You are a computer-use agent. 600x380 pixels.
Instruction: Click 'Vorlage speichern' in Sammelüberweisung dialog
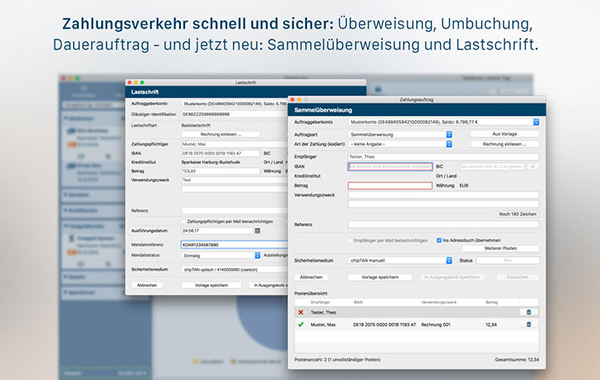tap(380, 277)
